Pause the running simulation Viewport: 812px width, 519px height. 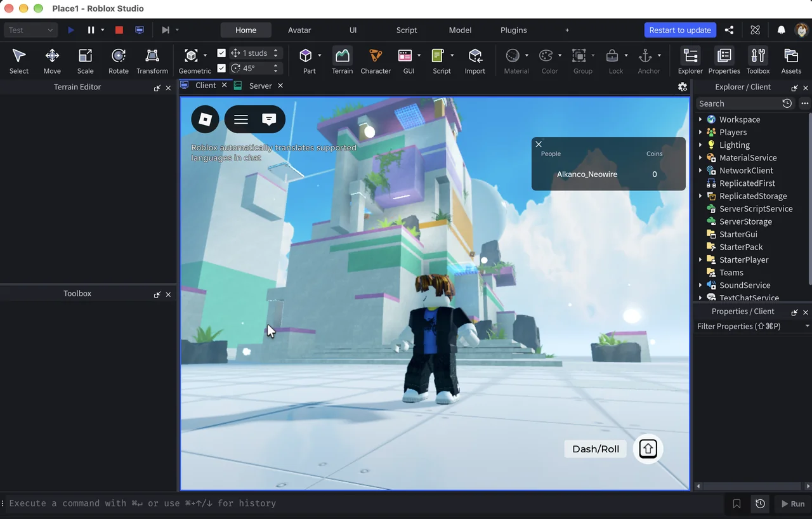(x=91, y=30)
